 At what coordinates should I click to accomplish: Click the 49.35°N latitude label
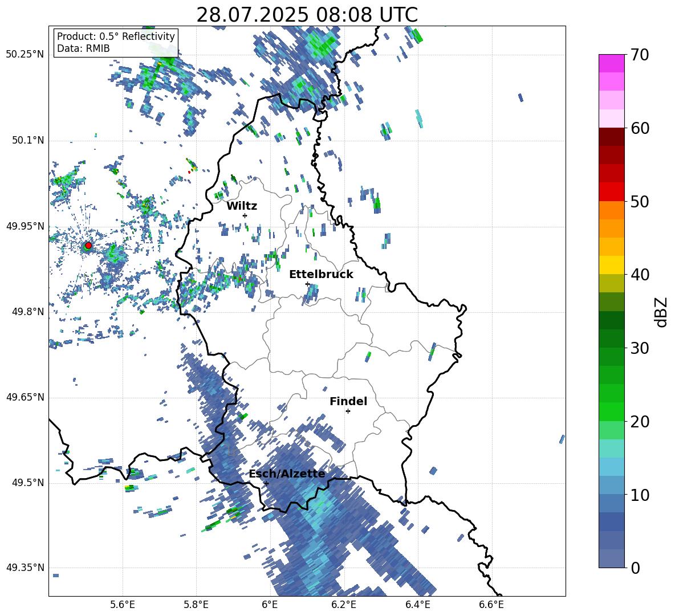(25, 568)
